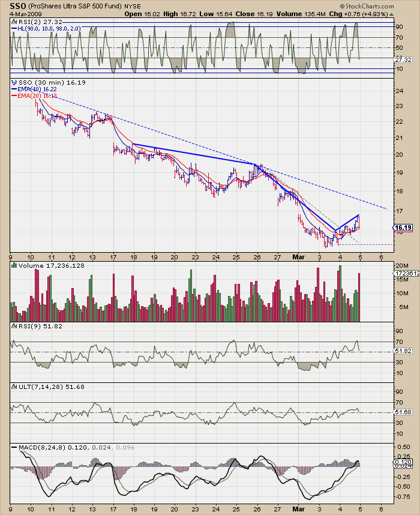Click the HL(90.0, 10.0, 98.0, 2.0) legend
This screenshot has height=515, width=420.
click(x=49, y=29)
